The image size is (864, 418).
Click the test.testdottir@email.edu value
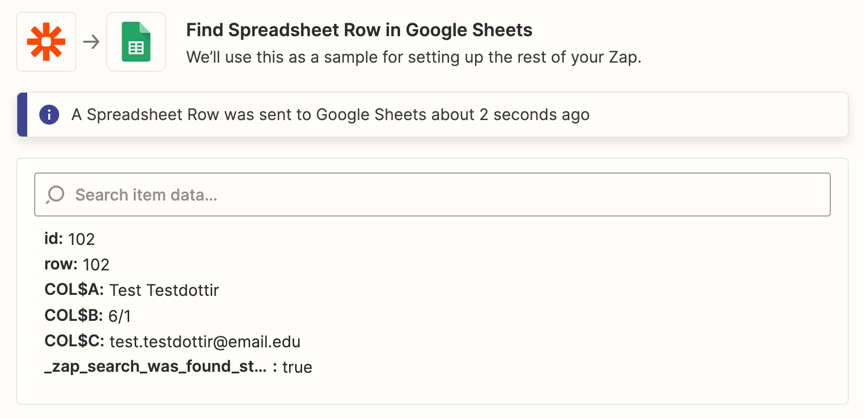click(x=205, y=342)
